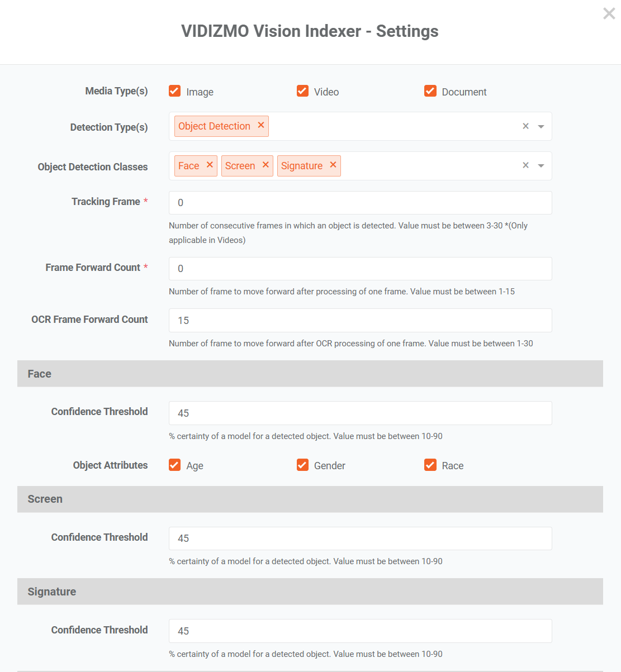Uncheck the Image media type
Screen dimensions: 621x672
point(175,91)
